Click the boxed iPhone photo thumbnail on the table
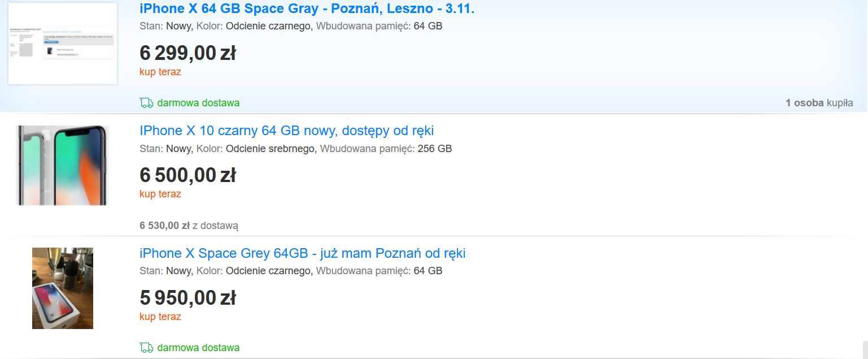 click(63, 288)
